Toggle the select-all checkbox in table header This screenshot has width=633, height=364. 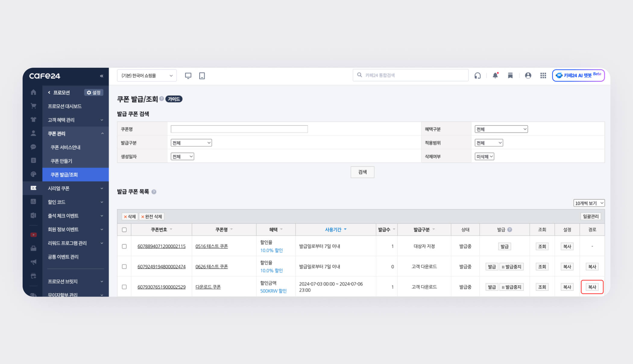click(x=124, y=230)
